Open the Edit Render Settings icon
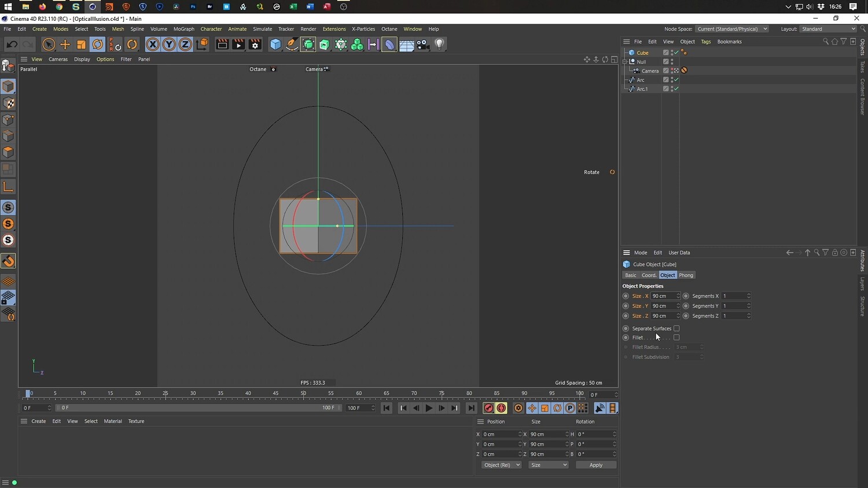868x488 pixels. click(x=255, y=45)
